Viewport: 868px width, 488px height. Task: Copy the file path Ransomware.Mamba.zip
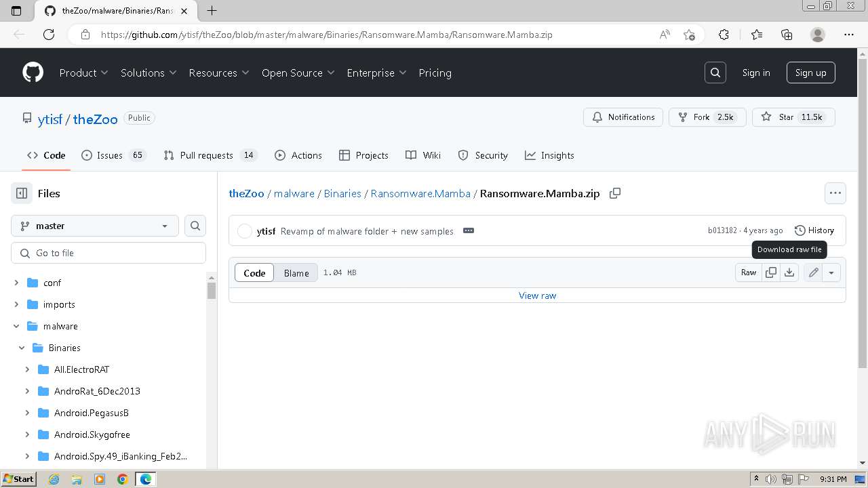615,193
